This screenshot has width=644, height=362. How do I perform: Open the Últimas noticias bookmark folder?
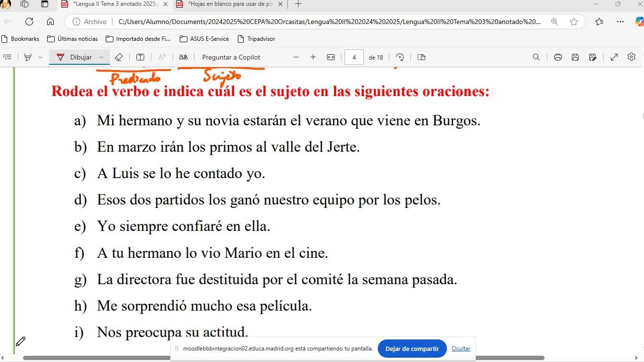73,39
